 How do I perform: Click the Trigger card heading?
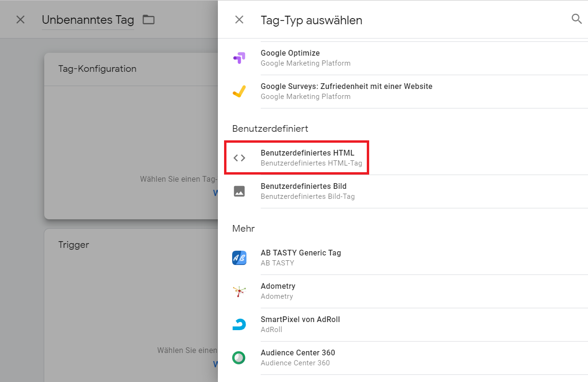click(74, 245)
